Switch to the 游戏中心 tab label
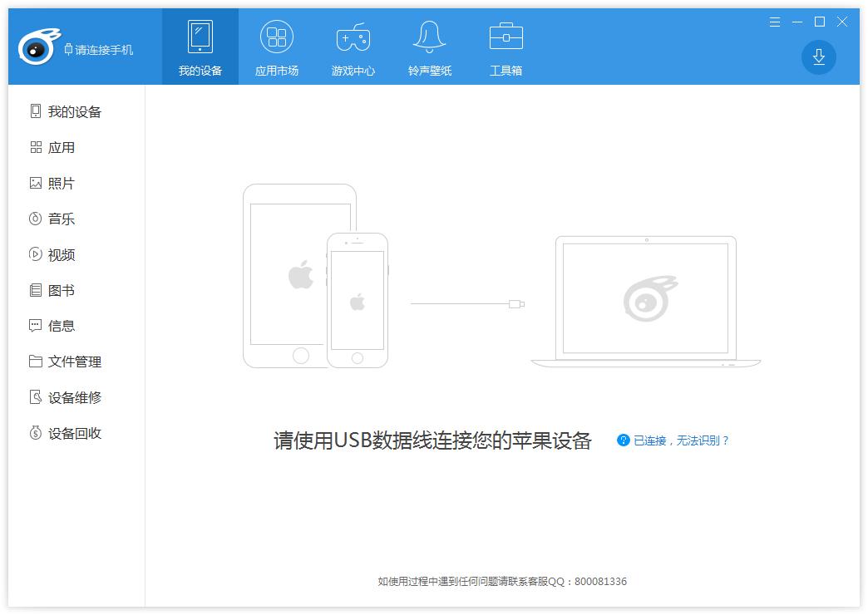The width and height of the screenshot is (868, 615). [x=353, y=71]
